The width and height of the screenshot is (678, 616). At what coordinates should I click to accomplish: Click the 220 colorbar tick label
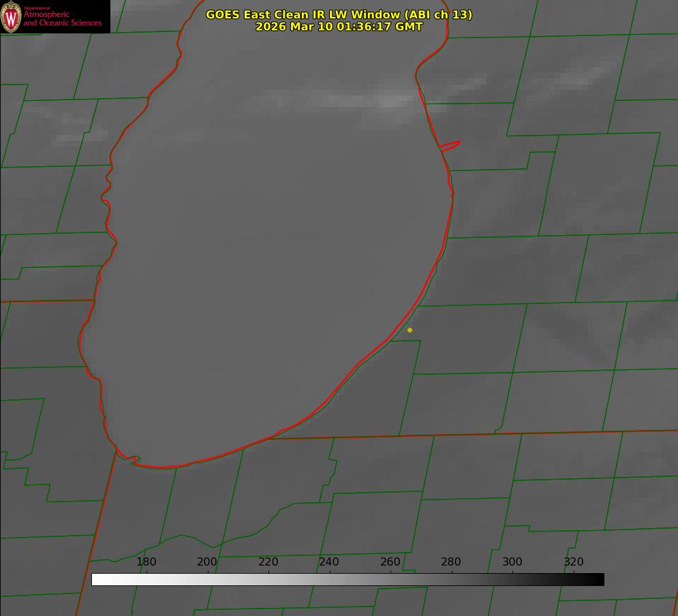pyautogui.click(x=268, y=562)
